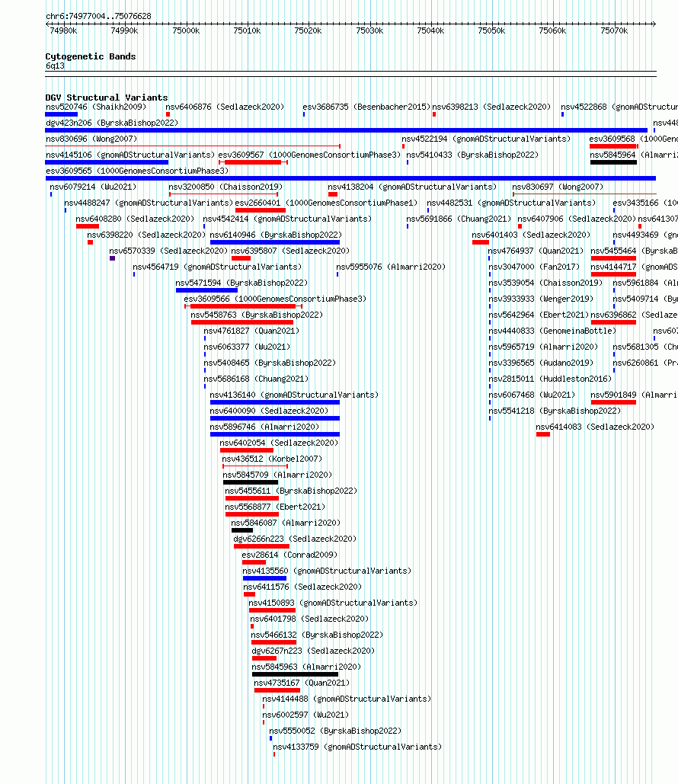Click the Cytogenetic Bands track title
Image resolution: width=678 pixels, height=784 pixels.
[x=91, y=56]
